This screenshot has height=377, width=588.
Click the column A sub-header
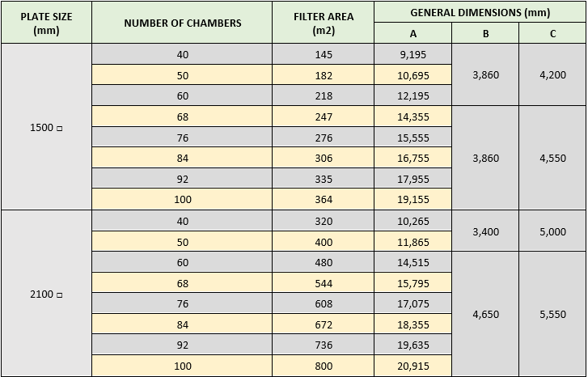point(413,34)
